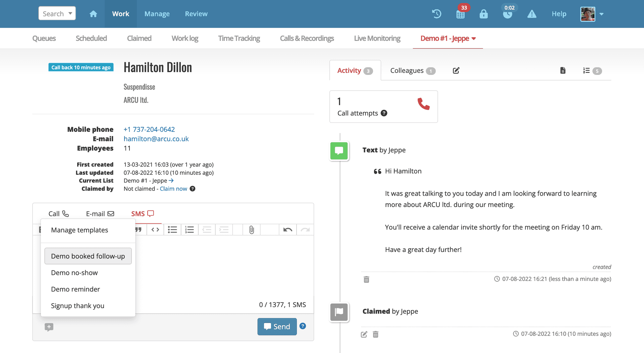Open the Time Tracking tab
644x353 pixels.
pyautogui.click(x=239, y=38)
